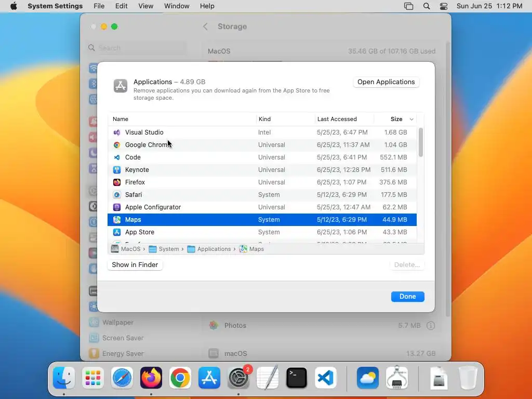Launch Firefox from the Dock

point(151,378)
